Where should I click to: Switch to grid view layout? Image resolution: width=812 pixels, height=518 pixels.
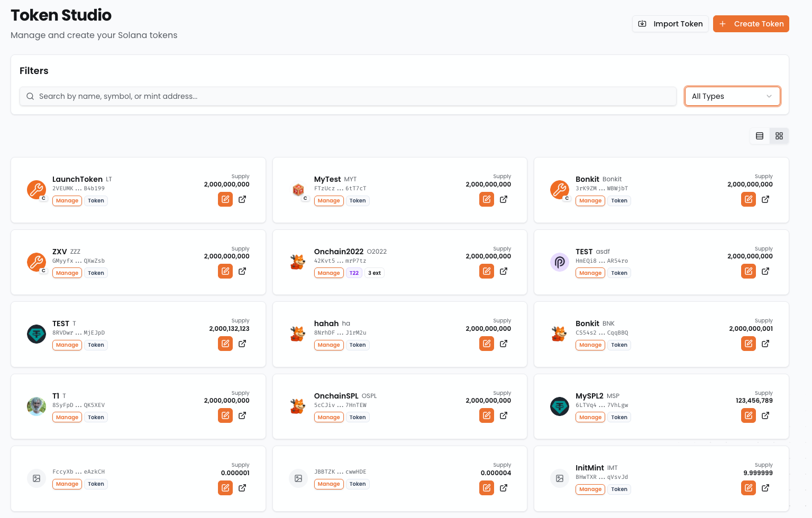tap(779, 136)
